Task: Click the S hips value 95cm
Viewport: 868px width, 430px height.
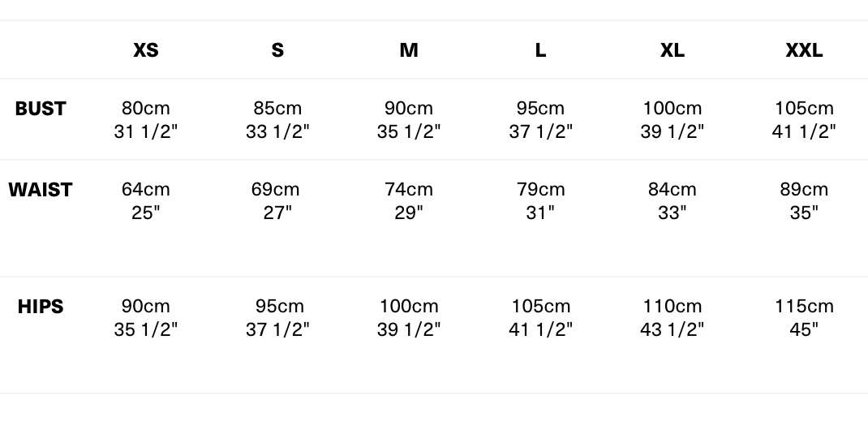Action: pos(280,307)
